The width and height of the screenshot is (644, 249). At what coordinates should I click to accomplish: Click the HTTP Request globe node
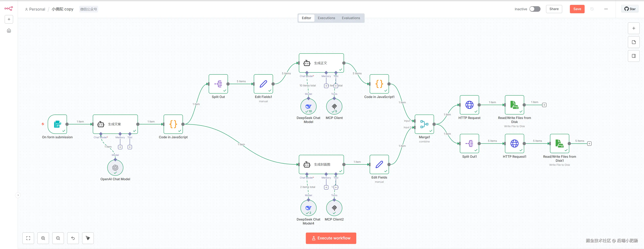tap(469, 105)
